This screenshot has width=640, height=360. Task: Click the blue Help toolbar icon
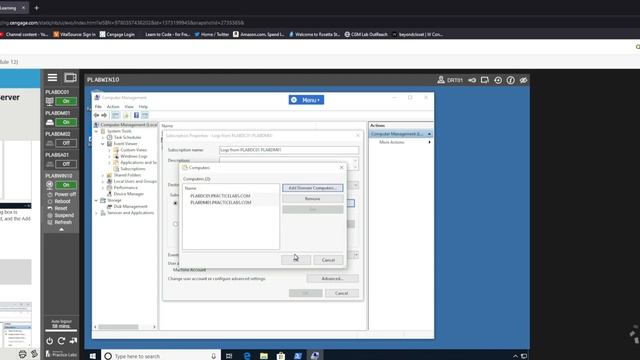tap(136, 116)
